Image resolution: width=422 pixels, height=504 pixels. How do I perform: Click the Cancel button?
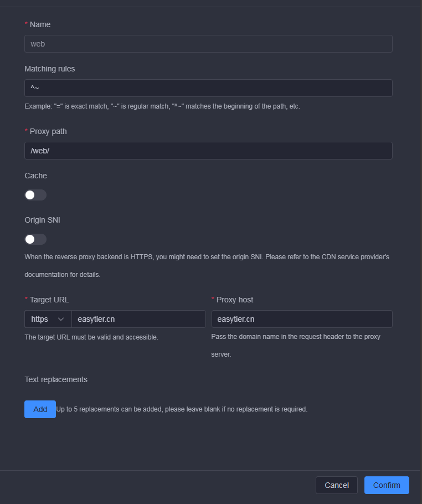(337, 485)
